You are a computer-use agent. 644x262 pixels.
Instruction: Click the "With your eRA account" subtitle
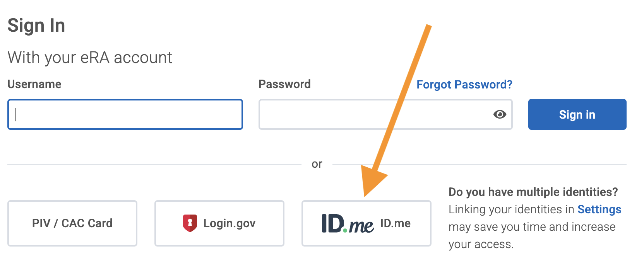(x=90, y=58)
